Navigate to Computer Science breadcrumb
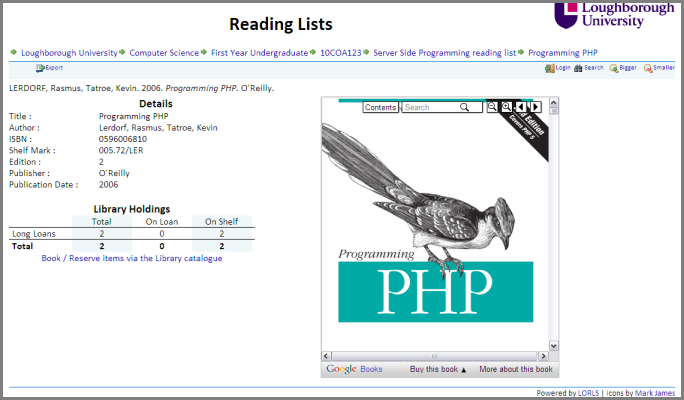 tap(163, 52)
